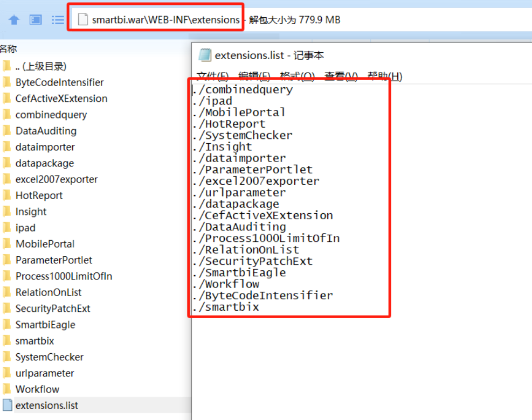Click the ./smartbix line in Notepad

[226, 307]
